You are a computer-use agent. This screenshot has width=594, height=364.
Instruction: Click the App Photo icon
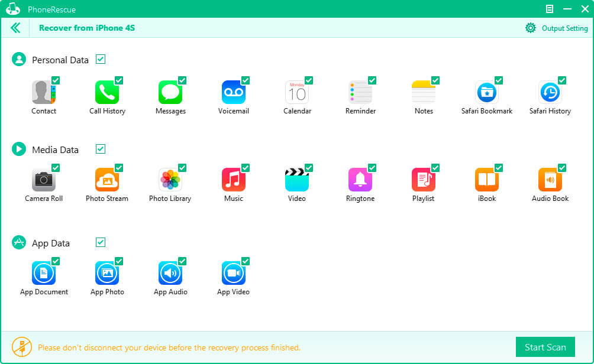(x=107, y=273)
